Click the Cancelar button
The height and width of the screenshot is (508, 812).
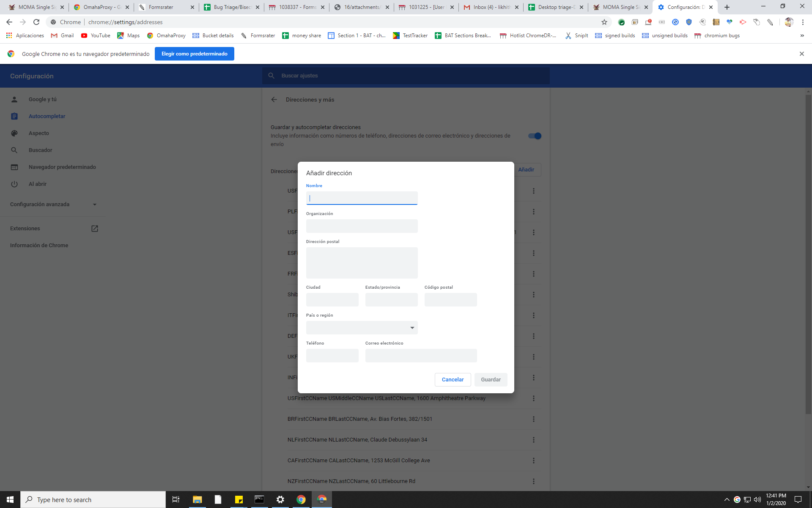coord(453,380)
